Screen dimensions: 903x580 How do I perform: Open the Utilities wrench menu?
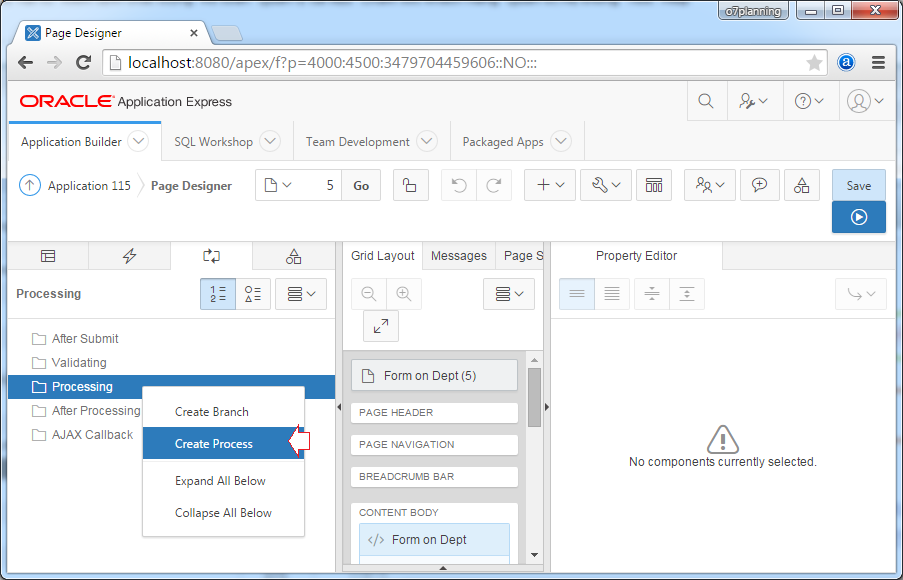606,185
